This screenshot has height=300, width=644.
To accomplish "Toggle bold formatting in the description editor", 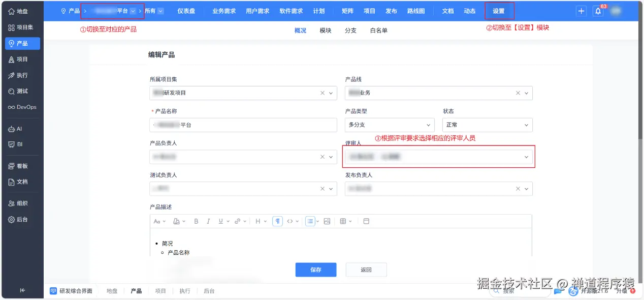I will tap(196, 221).
